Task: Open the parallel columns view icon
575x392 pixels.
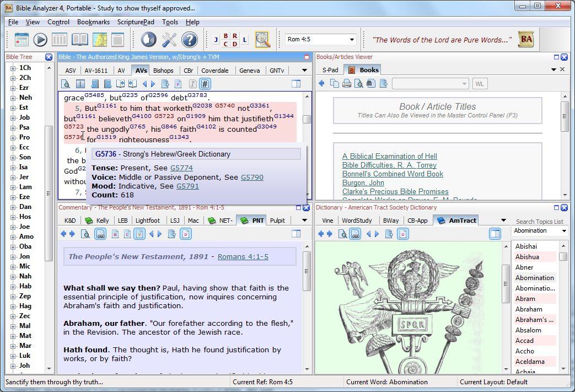Action: tap(60, 40)
